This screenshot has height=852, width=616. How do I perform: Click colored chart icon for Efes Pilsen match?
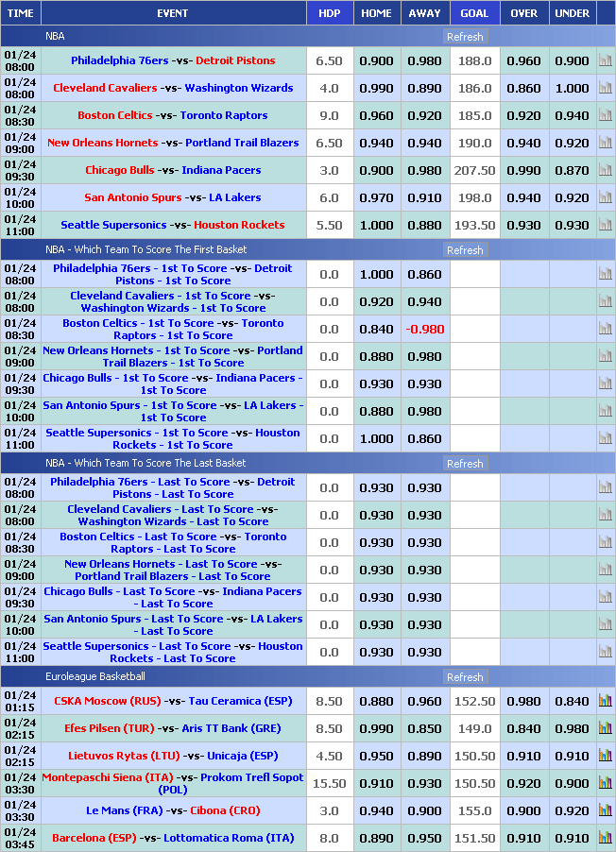click(606, 728)
